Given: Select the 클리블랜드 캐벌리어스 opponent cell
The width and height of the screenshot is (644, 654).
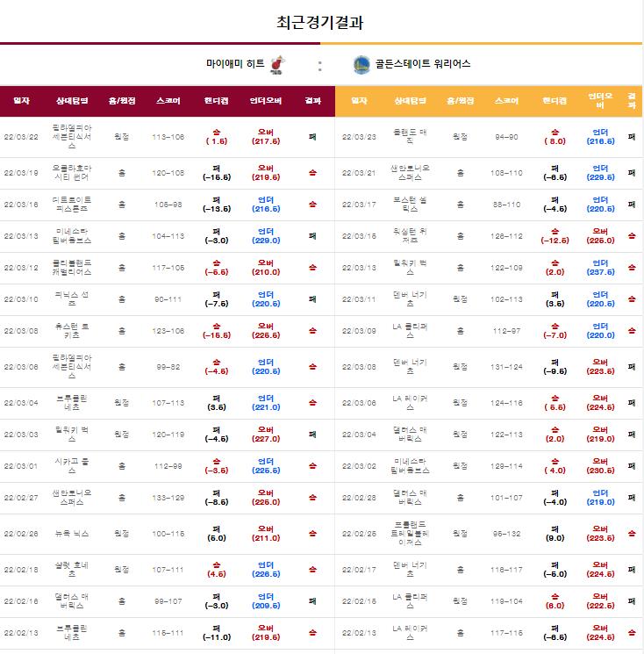Looking at the screenshot, I should point(72,268).
